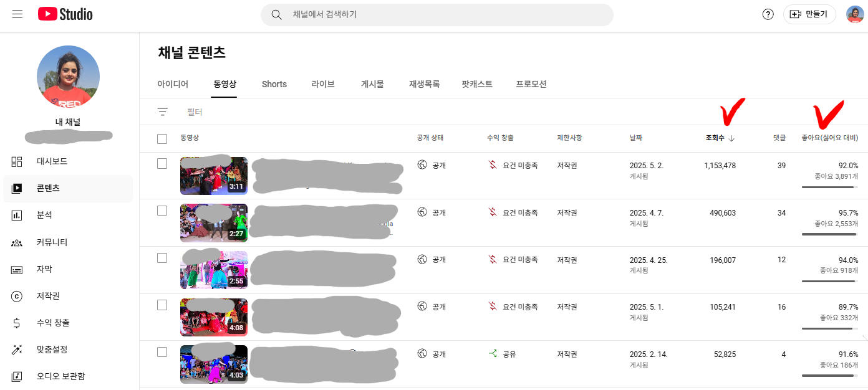Select the checkbox for the 2:27 video
This screenshot has width=868, height=390.
(162, 211)
